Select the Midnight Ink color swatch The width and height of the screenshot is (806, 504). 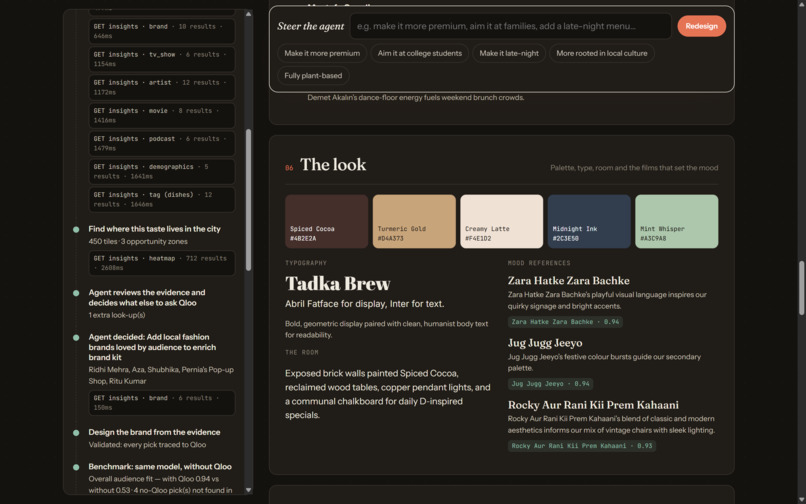(589, 221)
